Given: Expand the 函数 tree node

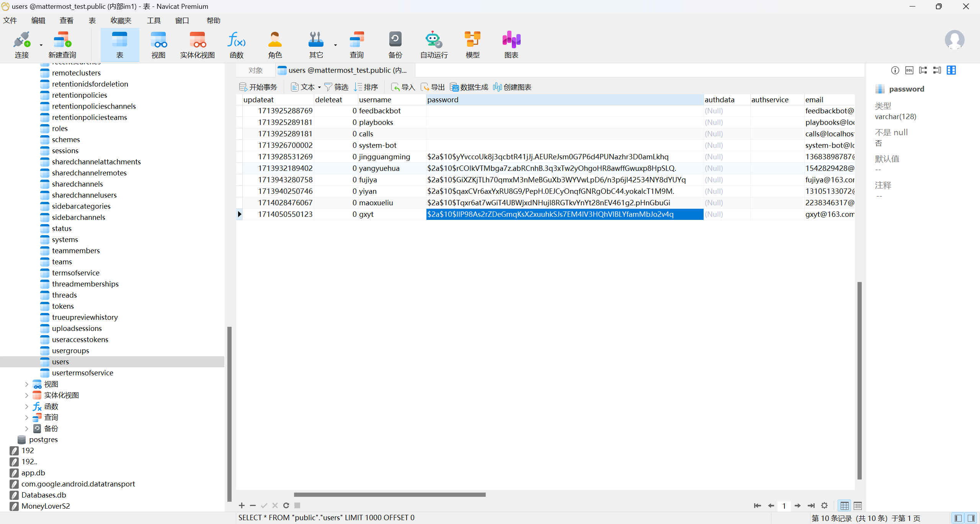Looking at the screenshot, I should pyautogui.click(x=26, y=406).
